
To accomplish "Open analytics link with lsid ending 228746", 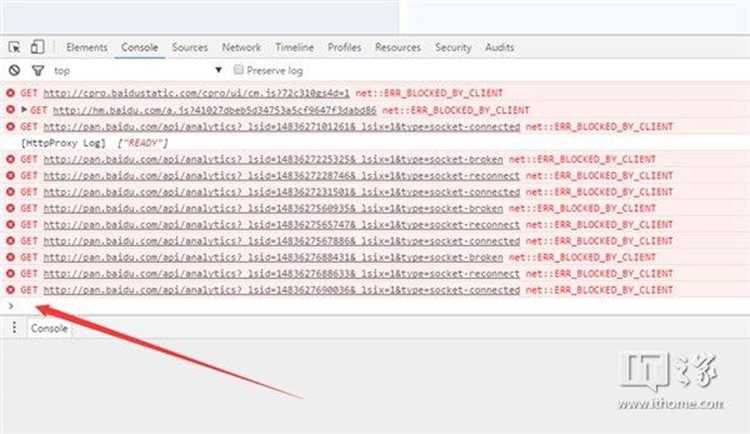I will tap(281, 176).
